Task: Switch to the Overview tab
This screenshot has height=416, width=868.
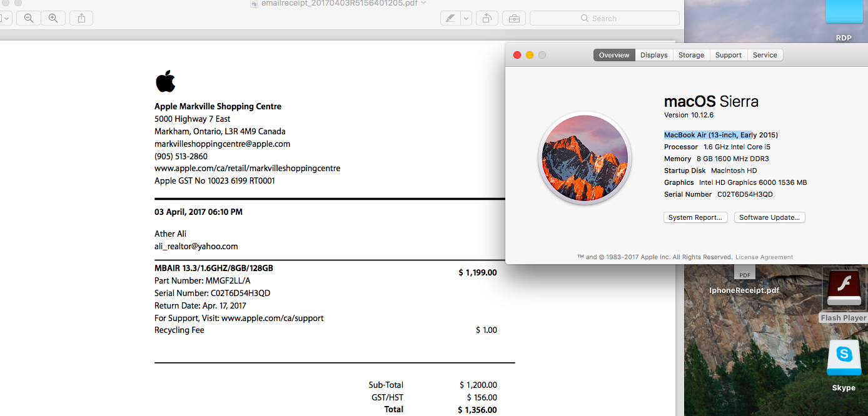Action: click(x=614, y=55)
